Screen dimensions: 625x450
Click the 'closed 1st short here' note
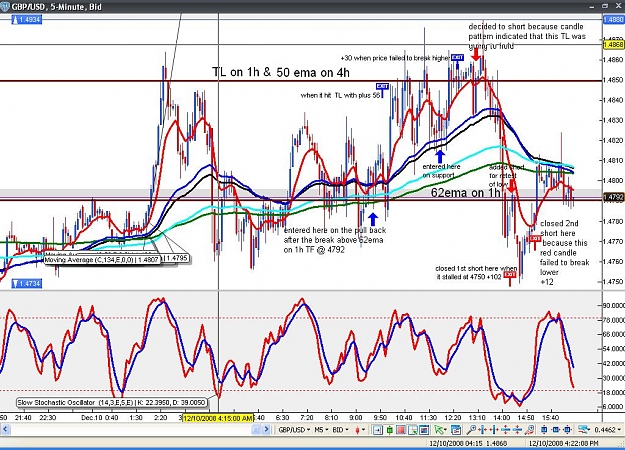(476, 273)
